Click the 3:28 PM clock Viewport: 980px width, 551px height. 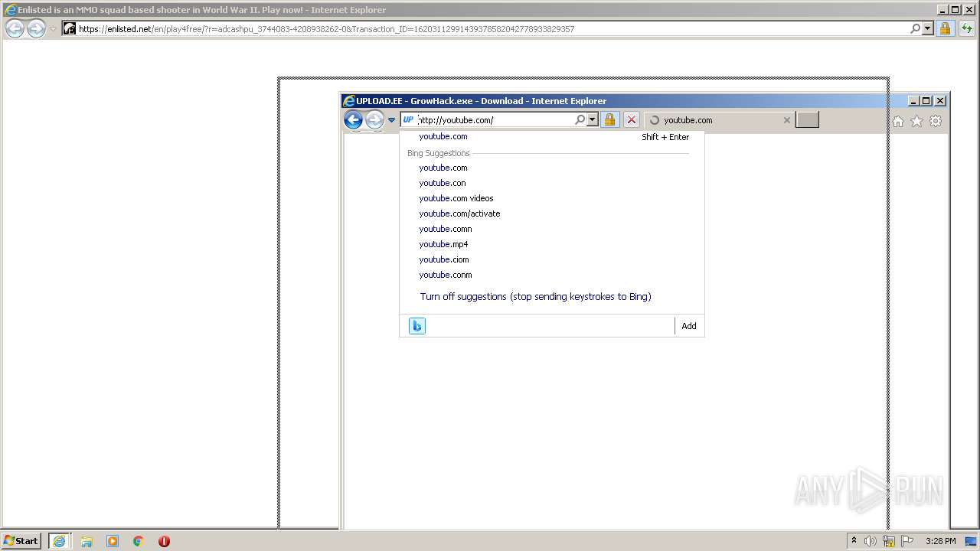(x=940, y=541)
